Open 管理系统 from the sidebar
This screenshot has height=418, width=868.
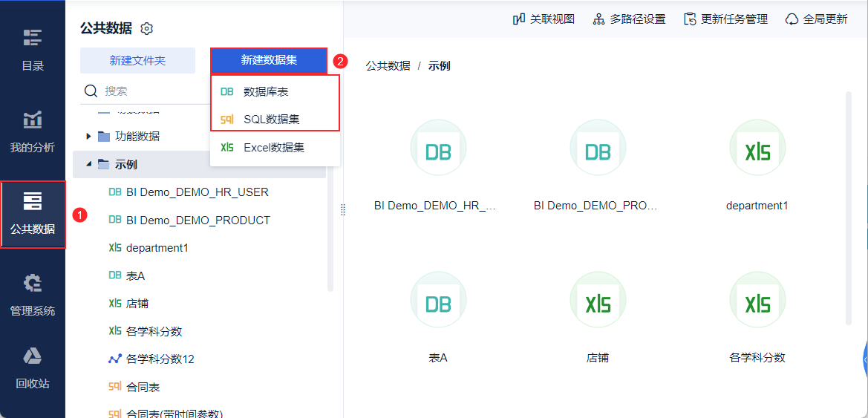tap(33, 294)
